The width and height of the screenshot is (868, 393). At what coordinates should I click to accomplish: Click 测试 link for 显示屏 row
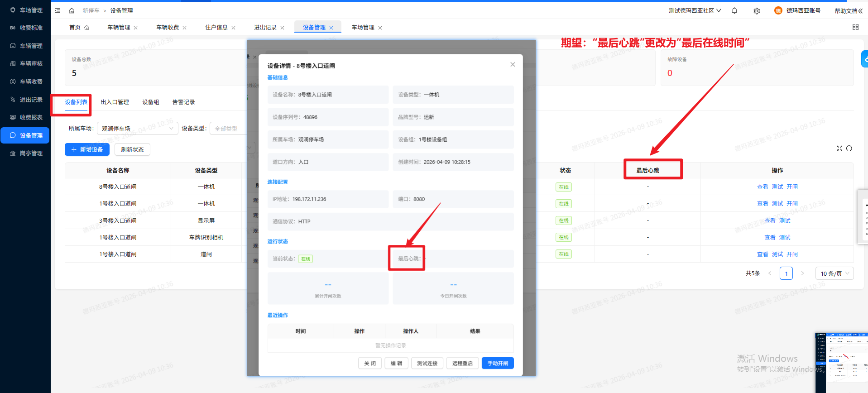[x=785, y=221]
